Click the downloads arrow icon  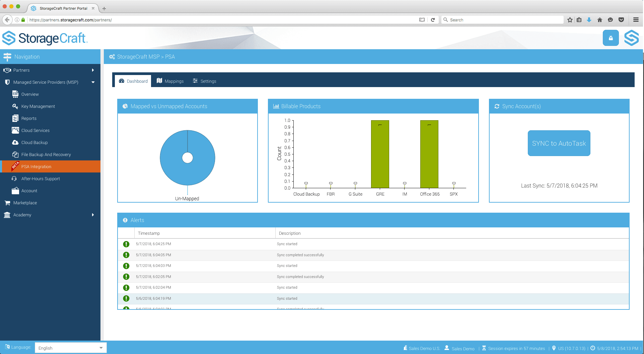click(x=589, y=20)
